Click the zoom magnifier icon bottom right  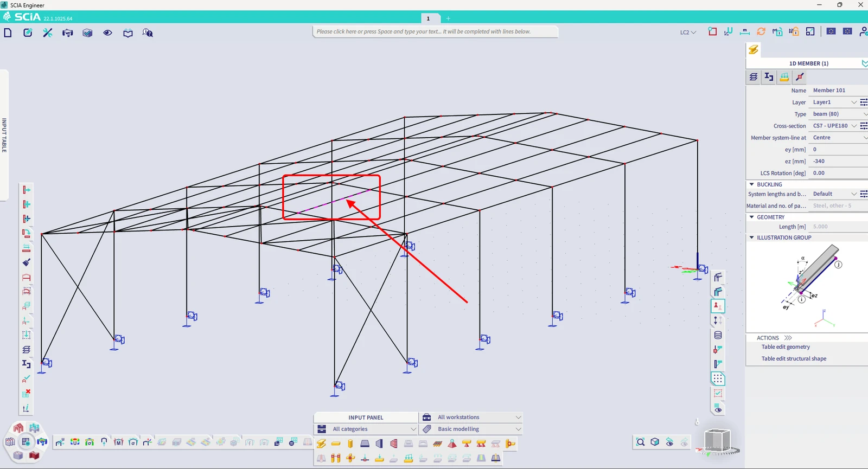641,442
